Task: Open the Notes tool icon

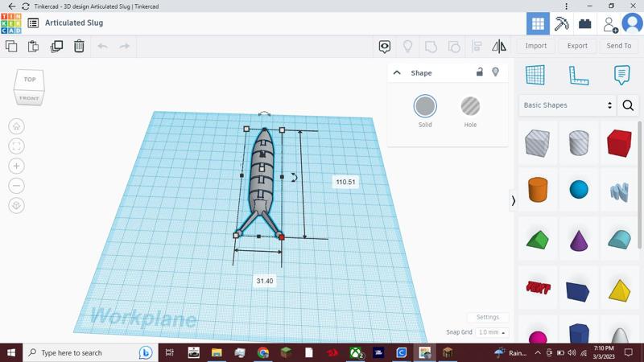Action: coord(621,75)
